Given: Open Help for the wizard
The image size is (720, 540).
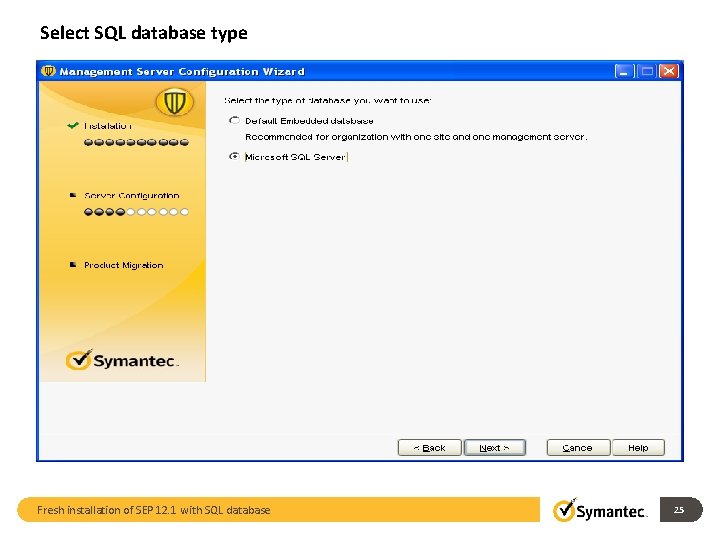Looking at the screenshot, I should click(638, 448).
